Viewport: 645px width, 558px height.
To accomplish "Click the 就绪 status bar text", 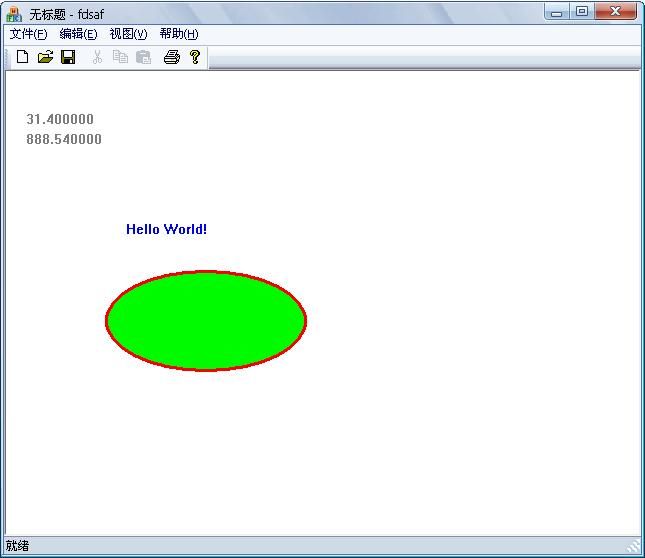I will click(17, 546).
